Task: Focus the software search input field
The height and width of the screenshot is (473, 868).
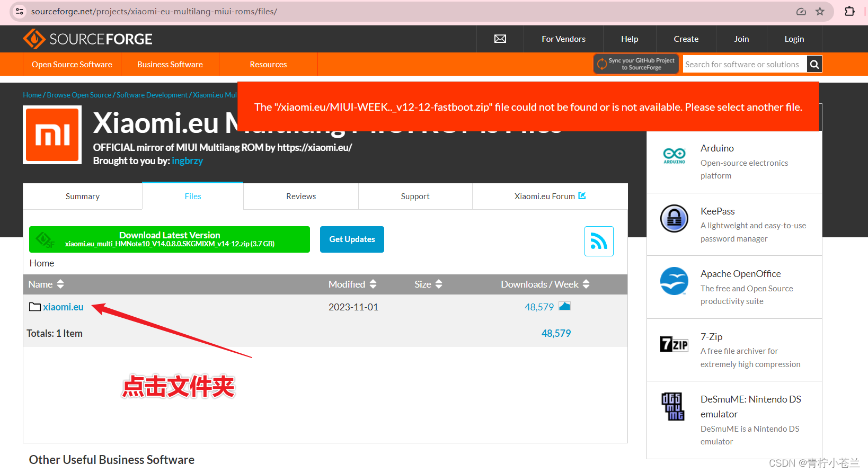Action: 745,64
